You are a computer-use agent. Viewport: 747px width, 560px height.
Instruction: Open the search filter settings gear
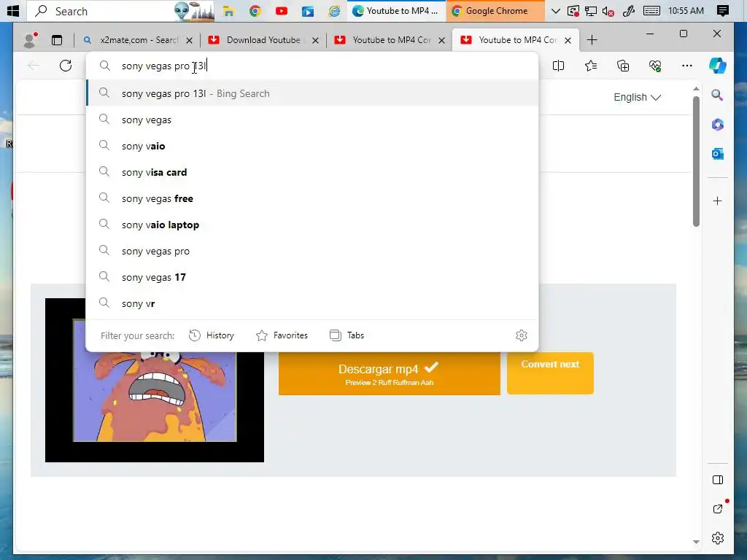coord(522,335)
